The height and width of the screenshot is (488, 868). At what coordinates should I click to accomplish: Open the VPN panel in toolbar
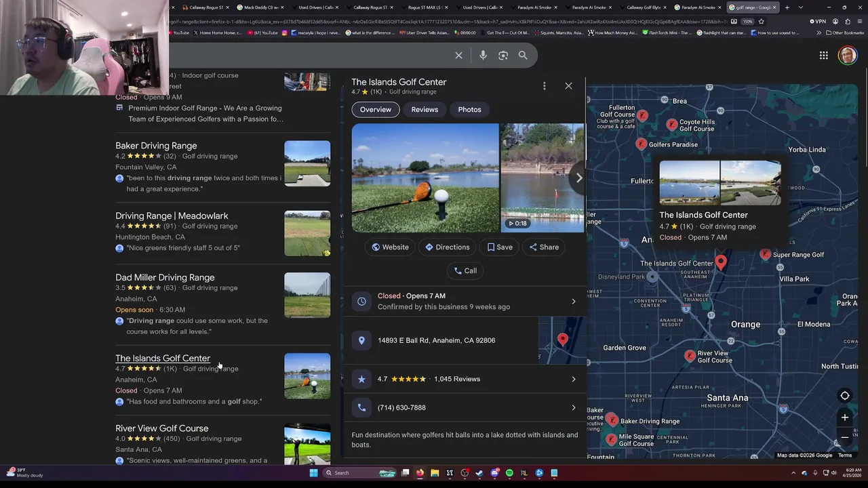pos(818,21)
